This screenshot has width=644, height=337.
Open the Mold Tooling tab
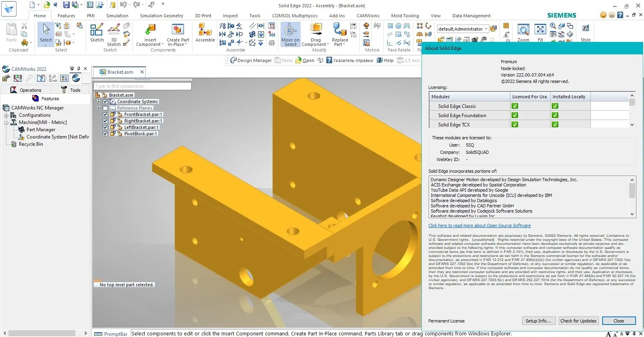(405, 16)
